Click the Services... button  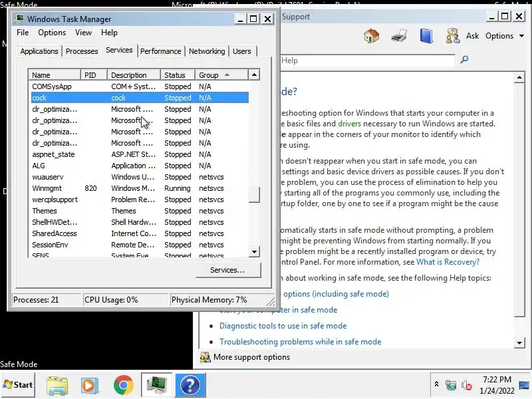pos(228,270)
